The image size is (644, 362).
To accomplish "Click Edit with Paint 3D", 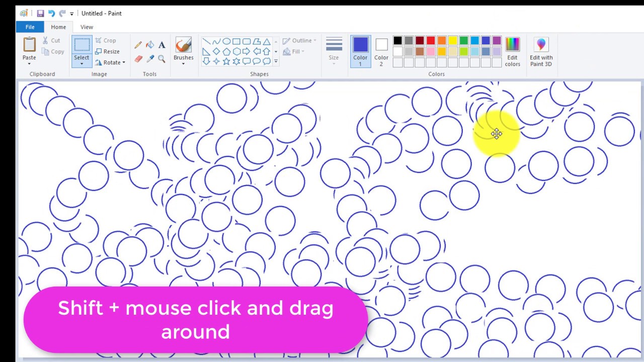I will [x=541, y=51].
